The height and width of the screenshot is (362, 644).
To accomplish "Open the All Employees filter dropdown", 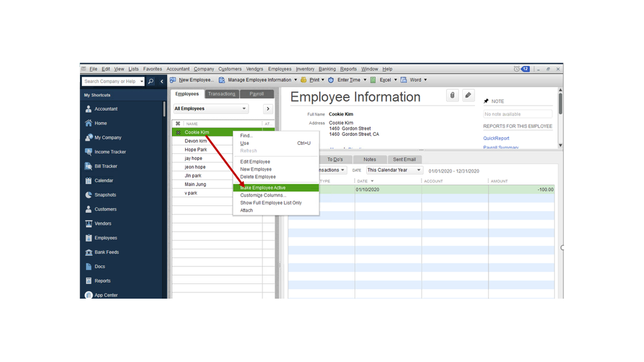I will 210,109.
